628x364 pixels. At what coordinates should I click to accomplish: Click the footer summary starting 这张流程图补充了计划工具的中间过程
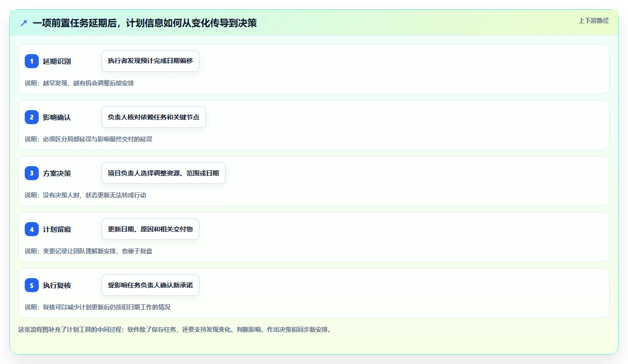[175, 329]
